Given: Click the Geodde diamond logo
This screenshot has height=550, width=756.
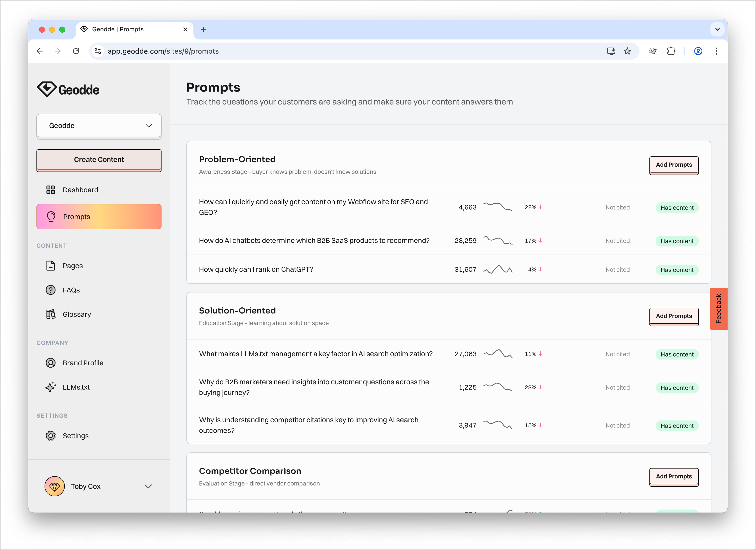Looking at the screenshot, I should pos(47,89).
